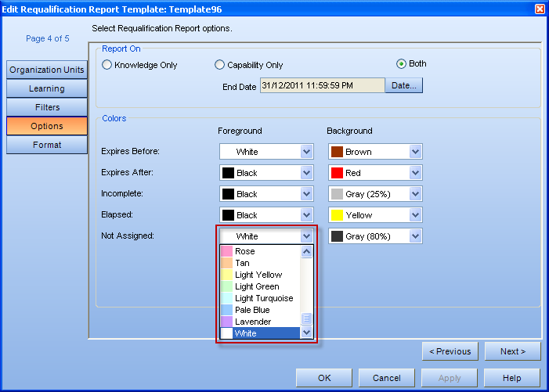
Task: Go to the Learning tab
Action: (x=47, y=88)
